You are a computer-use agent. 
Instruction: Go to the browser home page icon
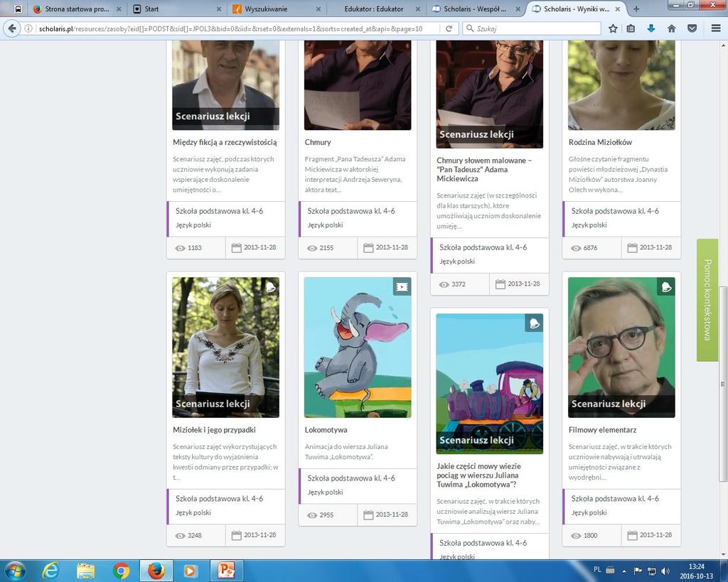671,28
